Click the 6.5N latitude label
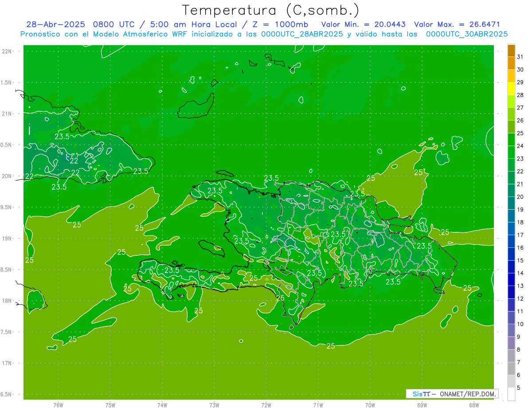 (7, 394)
